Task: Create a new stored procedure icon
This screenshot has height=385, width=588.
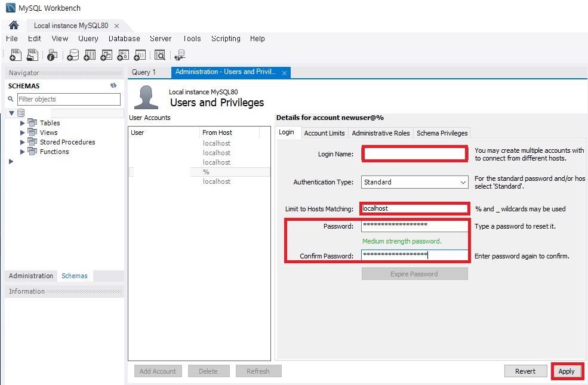Action: click(x=123, y=55)
